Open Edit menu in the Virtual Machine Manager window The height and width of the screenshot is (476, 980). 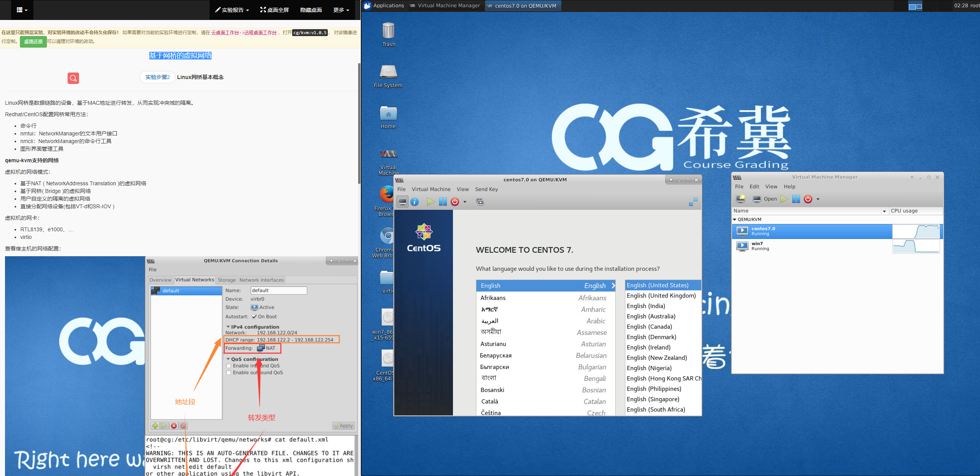(x=754, y=187)
